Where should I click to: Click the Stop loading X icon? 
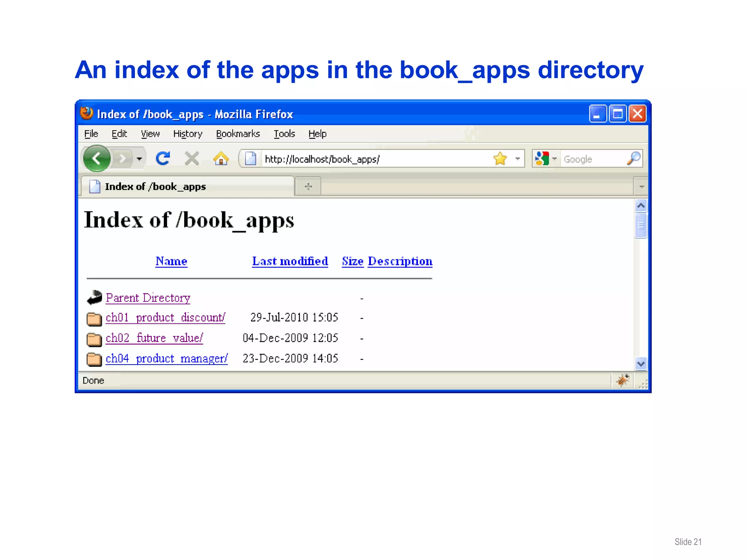tap(191, 159)
